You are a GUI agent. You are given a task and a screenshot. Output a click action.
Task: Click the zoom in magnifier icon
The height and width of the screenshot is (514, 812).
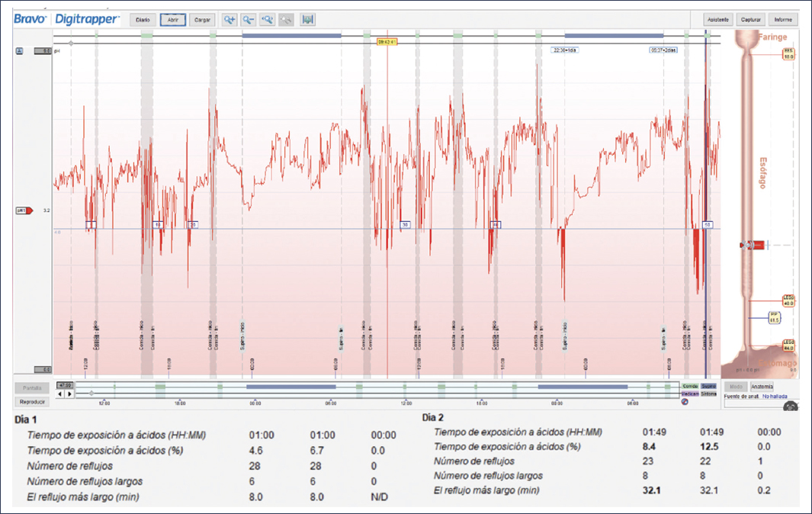click(x=229, y=20)
